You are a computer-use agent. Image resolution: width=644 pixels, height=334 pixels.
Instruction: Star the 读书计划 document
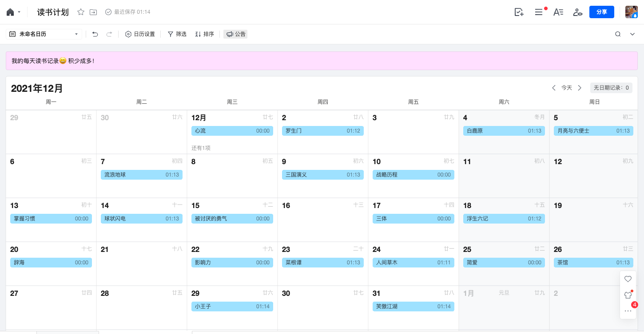pyautogui.click(x=81, y=12)
